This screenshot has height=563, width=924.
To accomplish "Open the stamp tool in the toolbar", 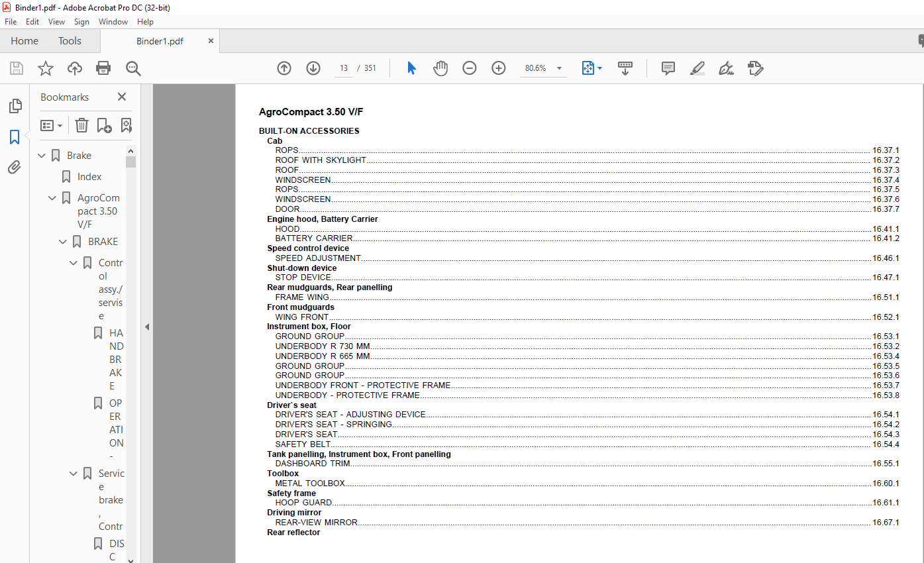I will point(755,68).
